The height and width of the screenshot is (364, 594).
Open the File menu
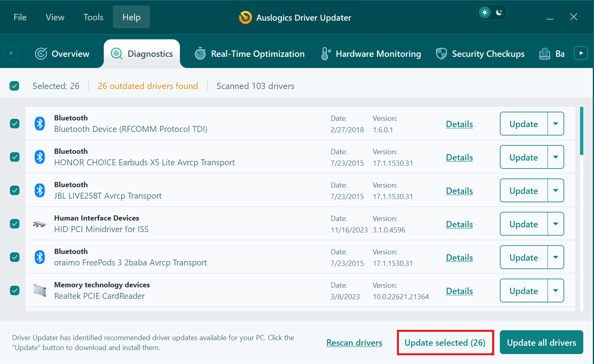click(20, 17)
